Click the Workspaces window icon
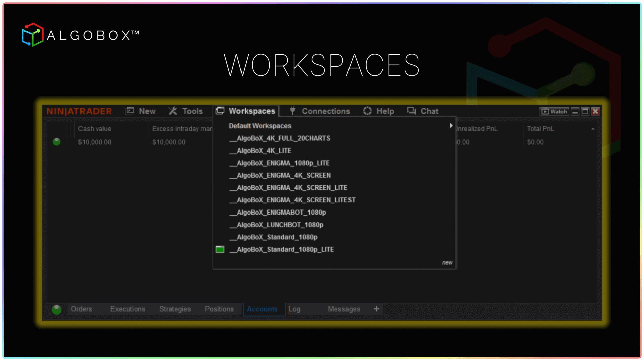This screenshot has height=361, width=644. pos(220,111)
